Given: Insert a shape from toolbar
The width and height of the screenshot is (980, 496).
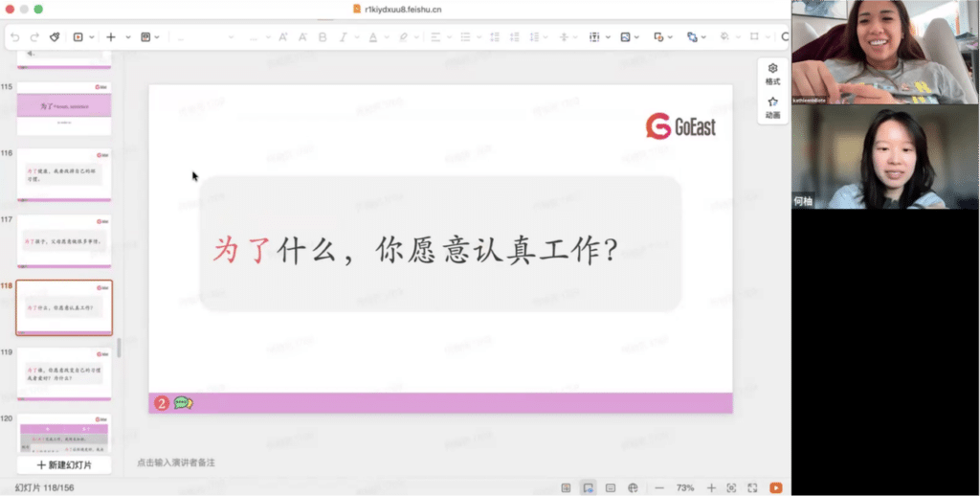Looking at the screenshot, I should point(658,37).
